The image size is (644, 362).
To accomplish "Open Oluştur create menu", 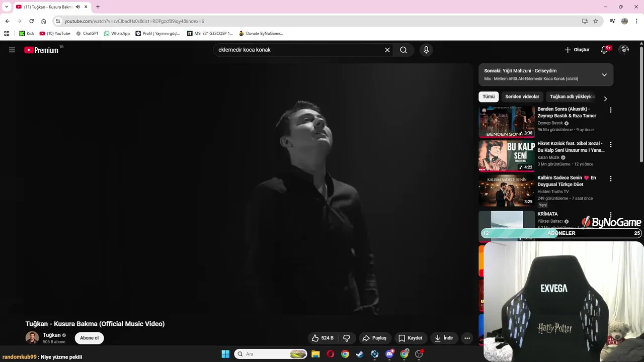I will pos(577,50).
